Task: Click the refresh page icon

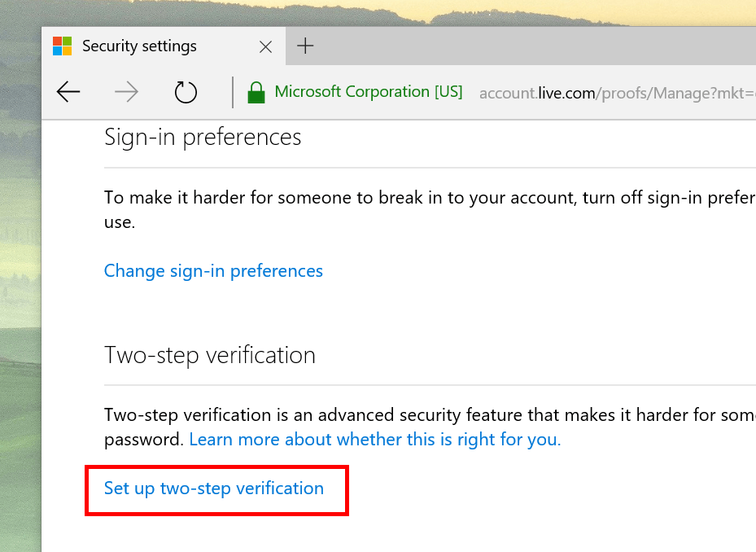Action: 186,92
